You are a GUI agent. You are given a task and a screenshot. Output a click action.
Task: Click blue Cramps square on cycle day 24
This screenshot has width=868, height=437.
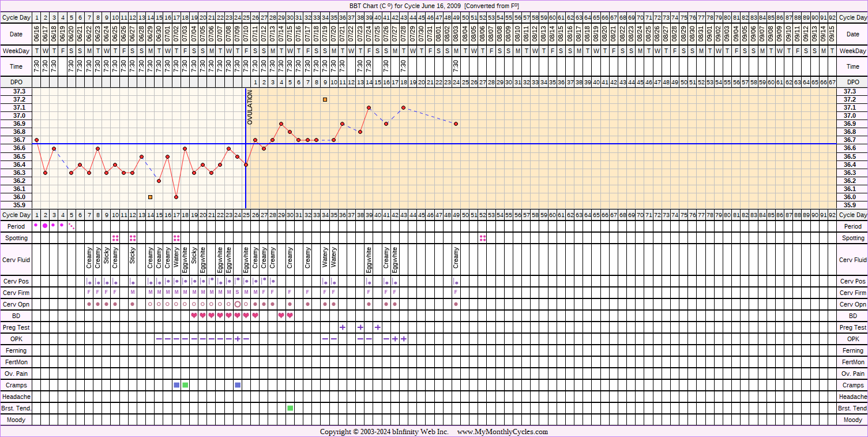(x=238, y=385)
